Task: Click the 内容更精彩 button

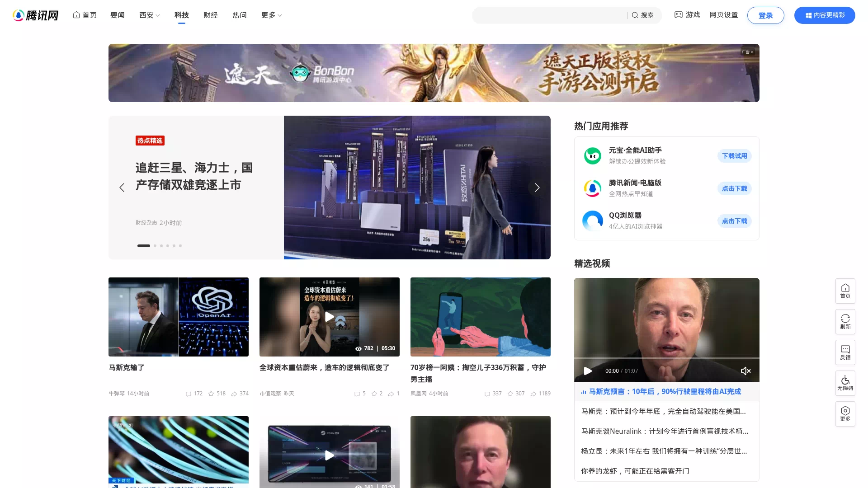Action: coord(825,15)
